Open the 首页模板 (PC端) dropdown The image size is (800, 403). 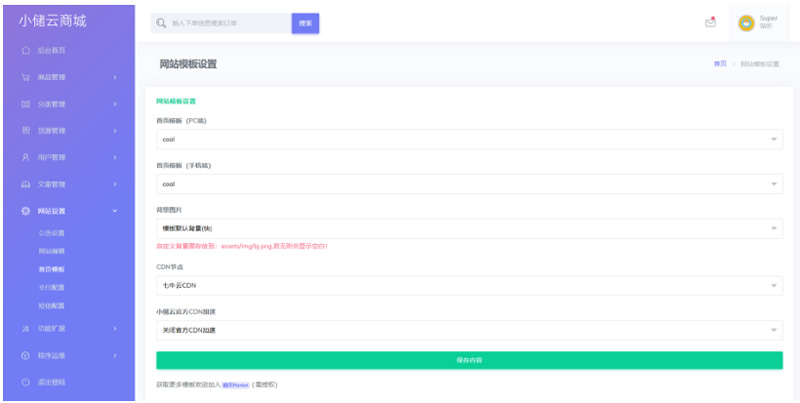point(469,139)
